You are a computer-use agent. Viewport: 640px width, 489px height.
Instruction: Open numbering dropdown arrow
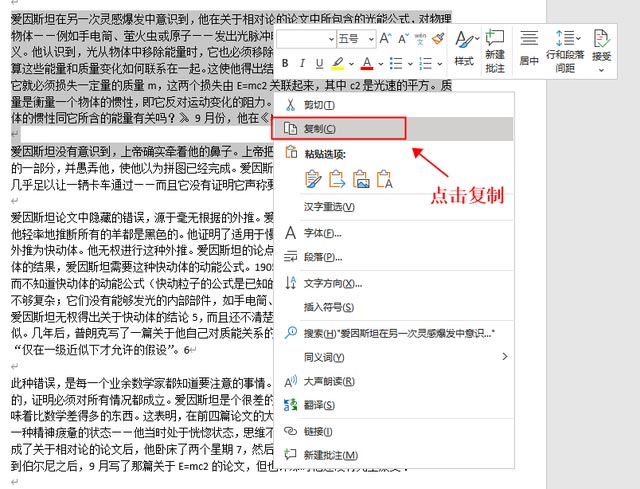[440, 64]
